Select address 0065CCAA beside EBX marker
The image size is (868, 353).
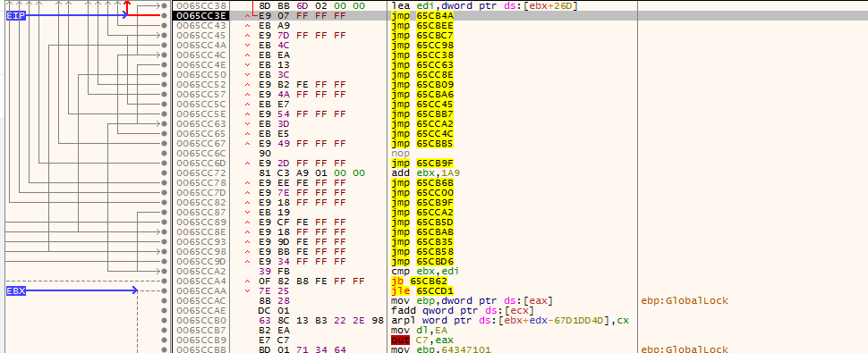coord(200,290)
